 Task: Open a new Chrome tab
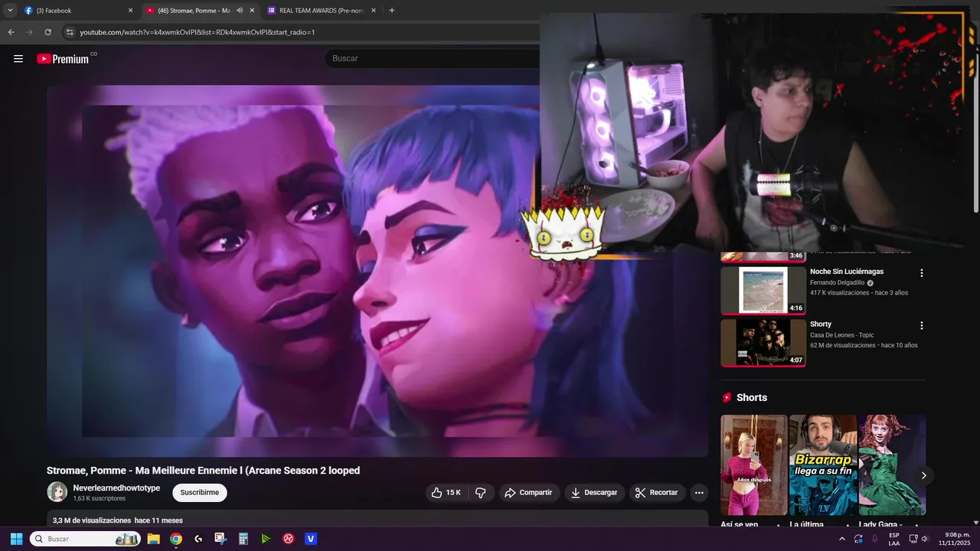click(x=392, y=11)
